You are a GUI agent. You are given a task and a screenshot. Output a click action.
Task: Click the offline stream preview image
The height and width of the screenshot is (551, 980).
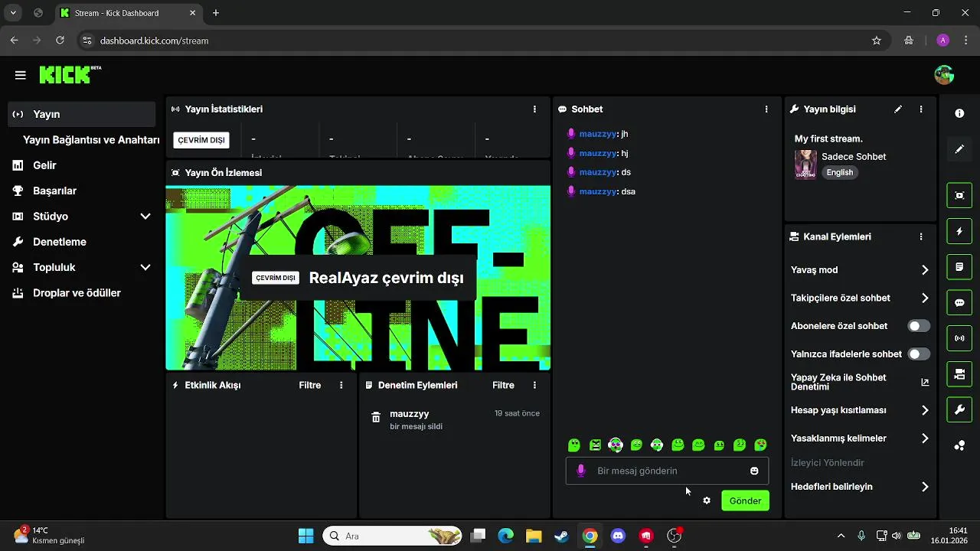coord(358,278)
